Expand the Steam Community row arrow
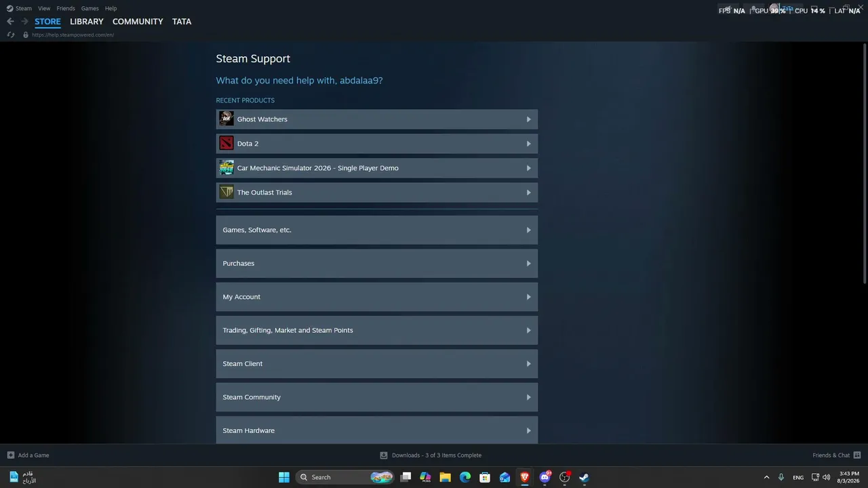This screenshot has height=488, width=868. click(529, 397)
